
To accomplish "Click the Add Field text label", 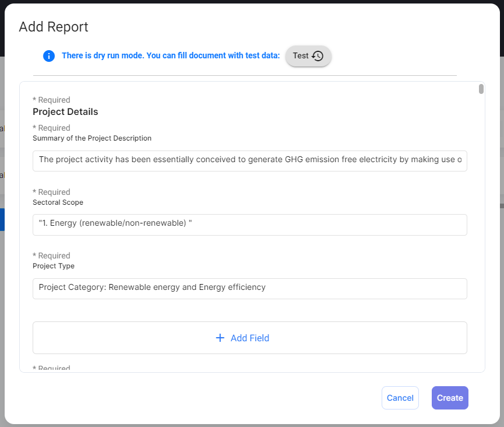I will pyautogui.click(x=249, y=338).
